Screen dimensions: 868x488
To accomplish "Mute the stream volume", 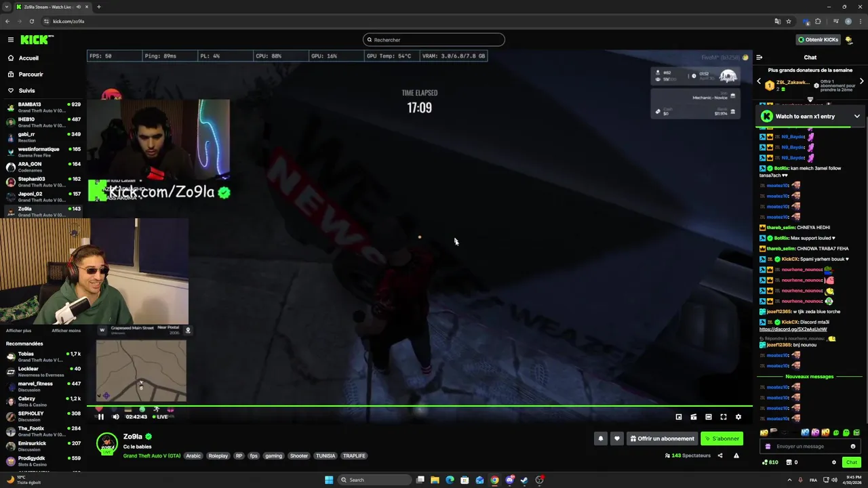I will tap(116, 417).
